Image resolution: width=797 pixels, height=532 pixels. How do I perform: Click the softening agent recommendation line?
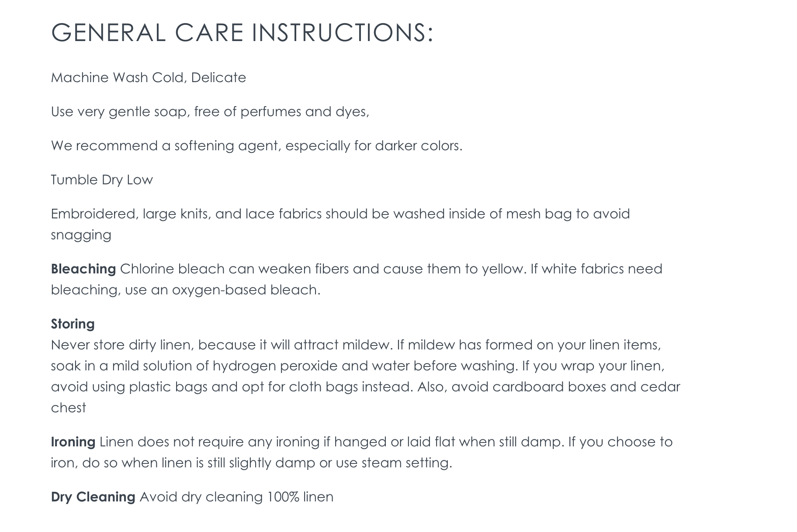point(256,146)
